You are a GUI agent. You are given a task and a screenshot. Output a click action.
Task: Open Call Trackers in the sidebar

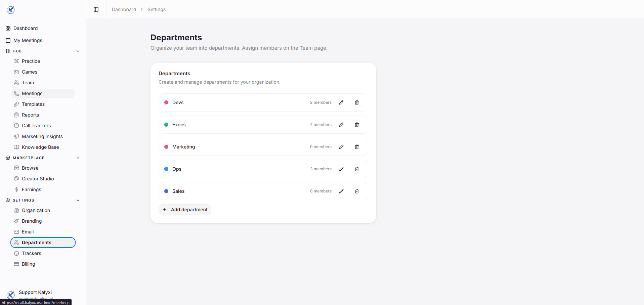pos(36,126)
